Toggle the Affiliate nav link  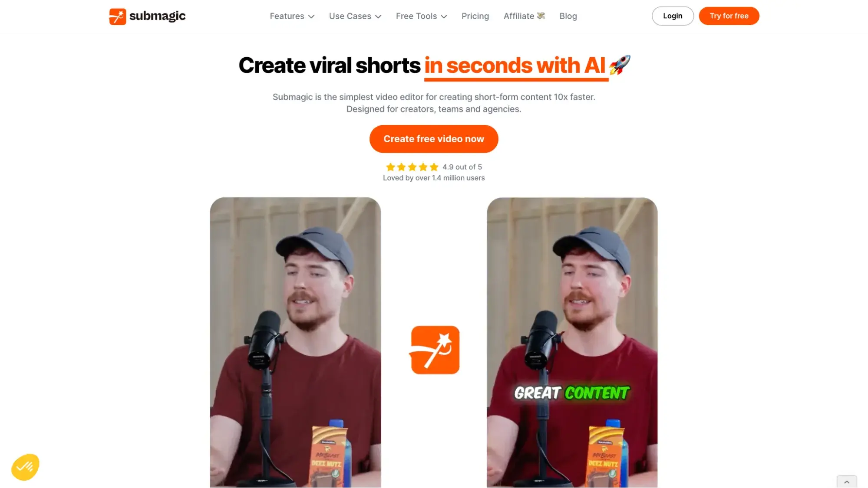tap(523, 16)
